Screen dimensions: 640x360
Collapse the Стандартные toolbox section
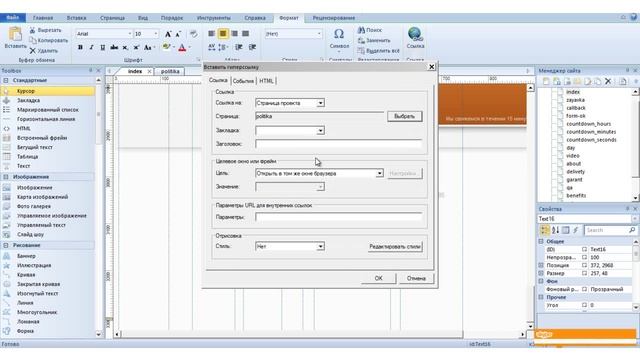[6, 80]
